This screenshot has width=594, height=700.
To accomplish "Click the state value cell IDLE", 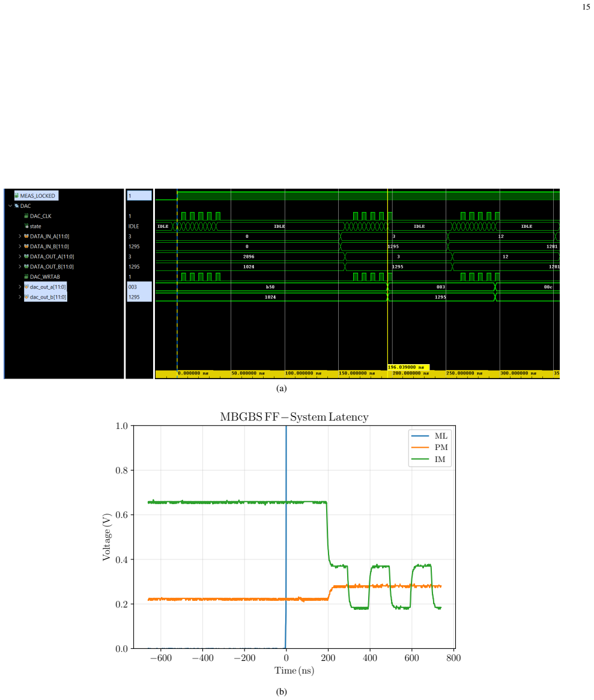I will click(134, 227).
